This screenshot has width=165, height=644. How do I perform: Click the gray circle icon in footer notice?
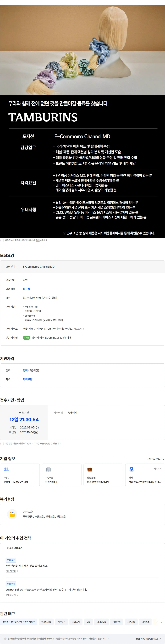coord(5,638)
